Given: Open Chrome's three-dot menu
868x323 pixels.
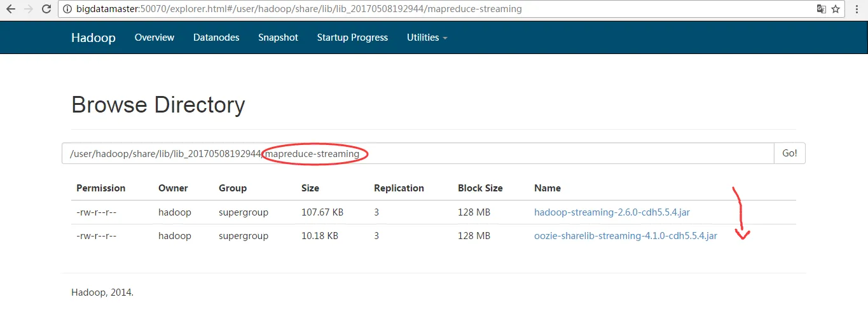Looking at the screenshot, I should 855,10.
